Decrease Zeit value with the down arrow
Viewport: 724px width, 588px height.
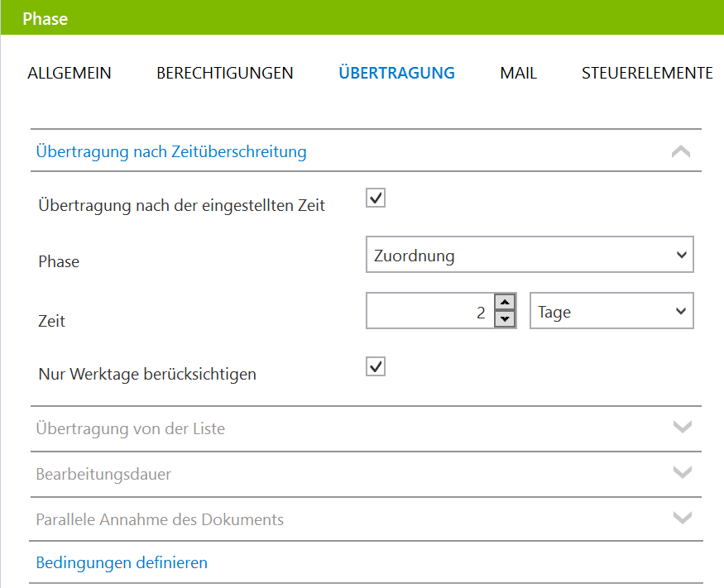[505, 319]
